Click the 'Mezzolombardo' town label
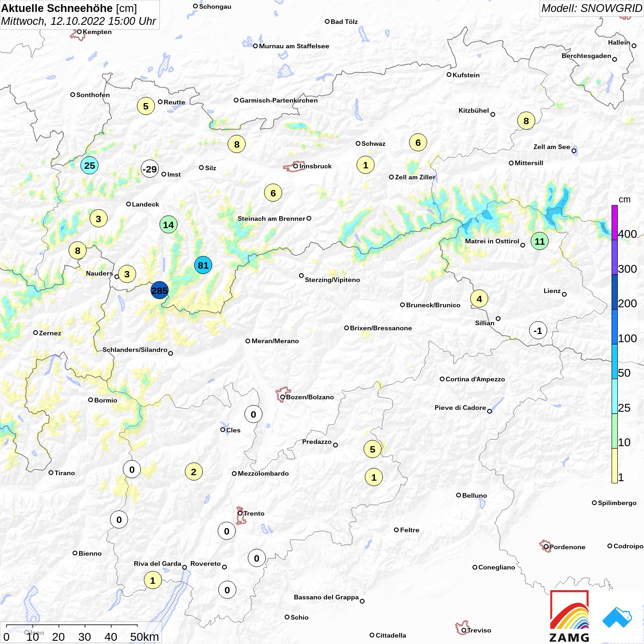This screenshot has height=644, width=644. click(x=263, y=473)
